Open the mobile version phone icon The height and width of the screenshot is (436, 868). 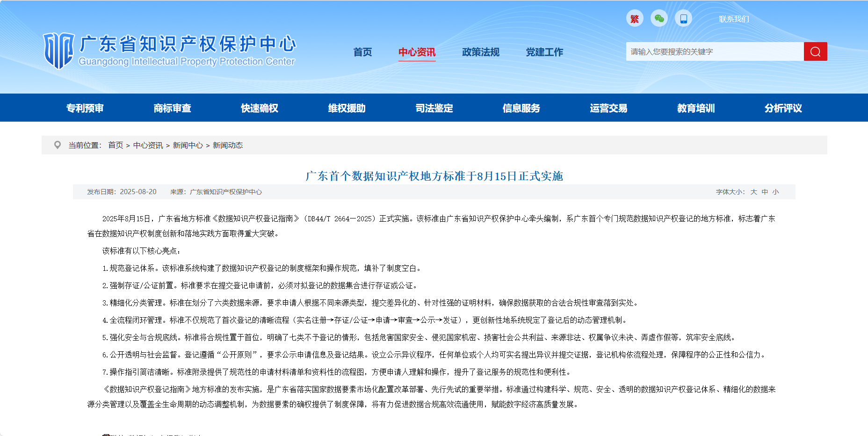click(683, 19)
